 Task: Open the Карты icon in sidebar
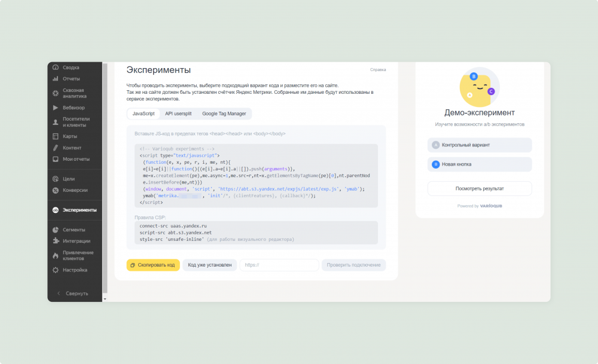click(55, 136)
